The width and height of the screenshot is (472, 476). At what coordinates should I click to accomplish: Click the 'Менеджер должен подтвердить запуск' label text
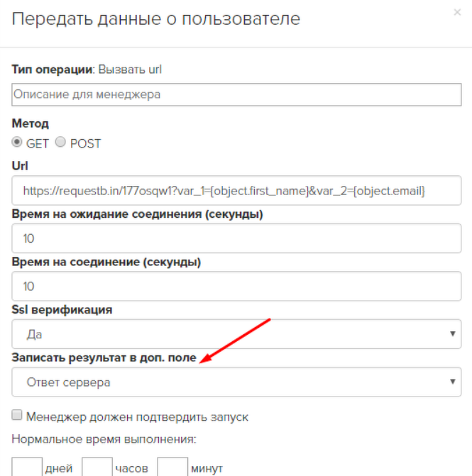137,417
